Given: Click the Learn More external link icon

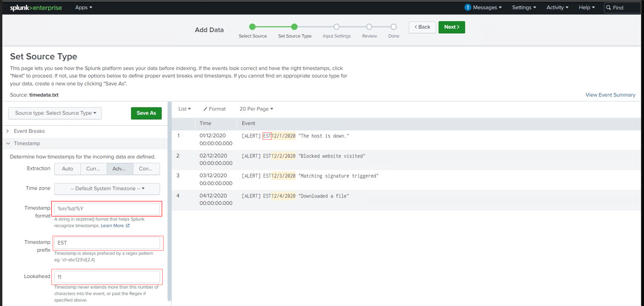Looking at the screenshot, I should point(128,226).
